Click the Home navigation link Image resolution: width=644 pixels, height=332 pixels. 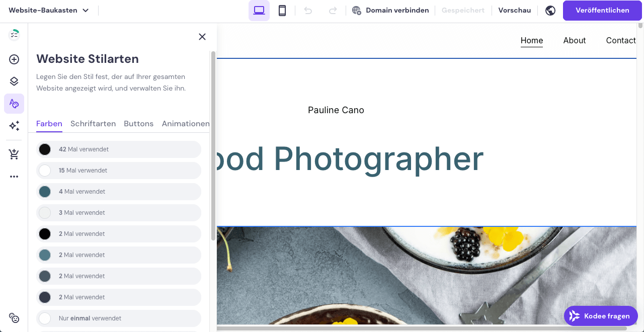tap(532, 41)
